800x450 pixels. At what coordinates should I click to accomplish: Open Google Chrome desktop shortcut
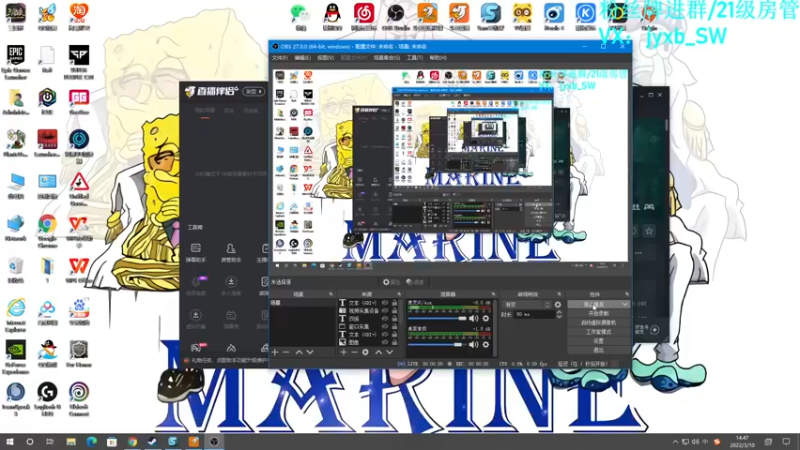coord(47,231)
